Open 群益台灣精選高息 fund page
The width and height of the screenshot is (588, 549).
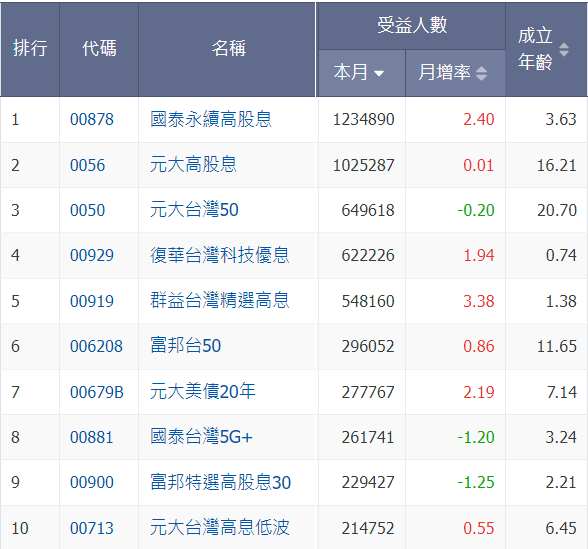coord(219,300)
